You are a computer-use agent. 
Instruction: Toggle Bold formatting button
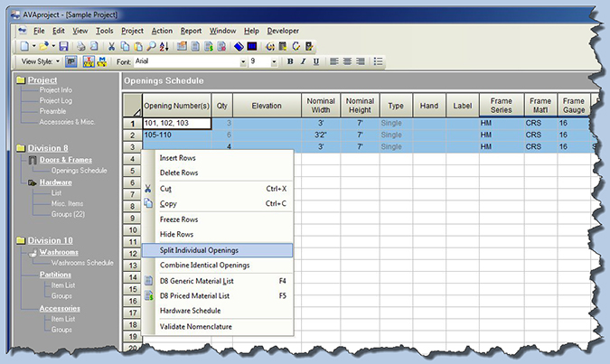coord(290,61)
